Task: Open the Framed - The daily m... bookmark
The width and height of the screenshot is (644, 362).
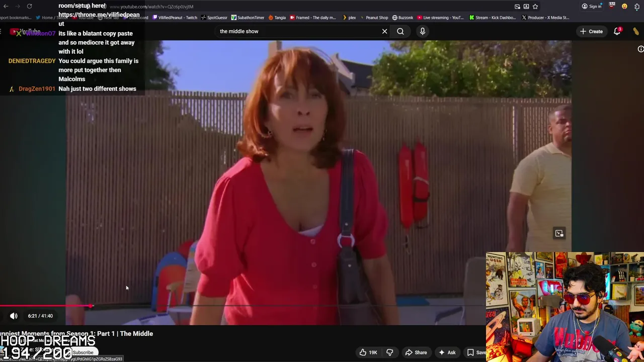Action: click(x=312, y=18)
